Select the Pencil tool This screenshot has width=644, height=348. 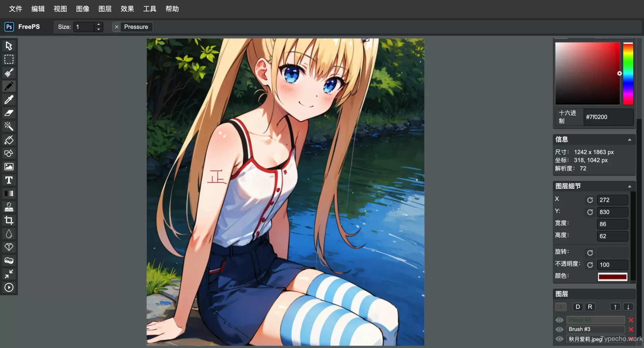[9, 86]
